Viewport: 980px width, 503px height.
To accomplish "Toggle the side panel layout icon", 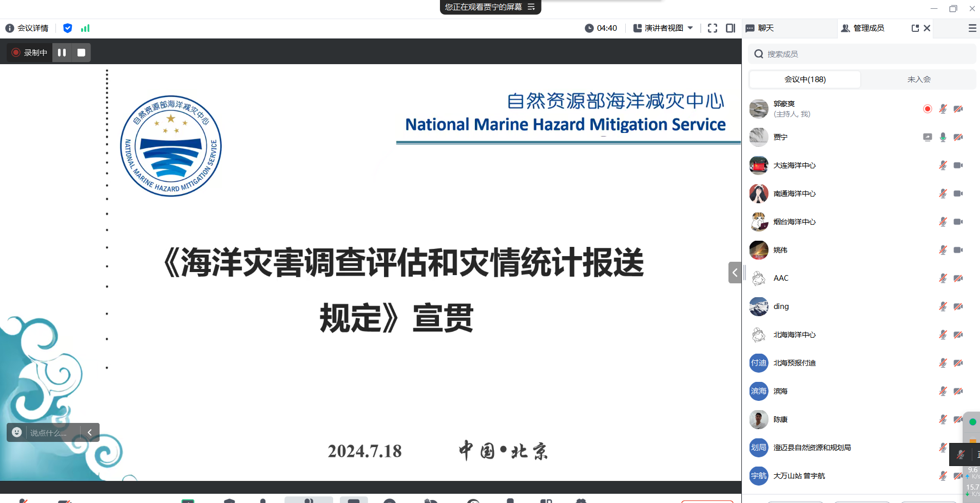I will pos(731,28).
